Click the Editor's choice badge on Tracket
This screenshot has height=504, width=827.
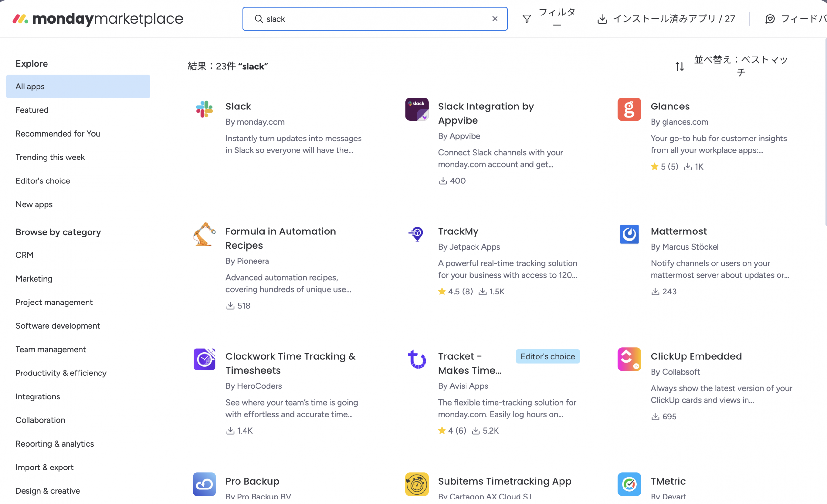click(x=548, y=356)
